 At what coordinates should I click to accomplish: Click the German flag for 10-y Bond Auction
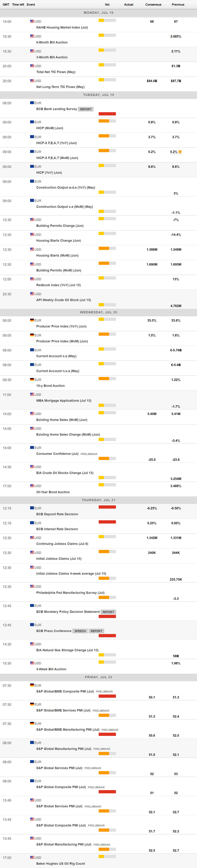point(32,379)
